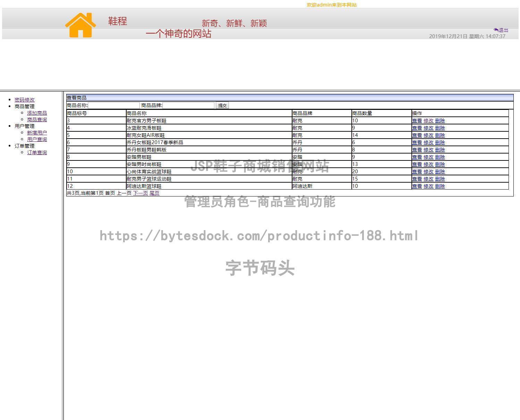This screenshot has height=420, width=520.
Task: Click 查看 for 安踏男板鞋 row
Action: 417,157
